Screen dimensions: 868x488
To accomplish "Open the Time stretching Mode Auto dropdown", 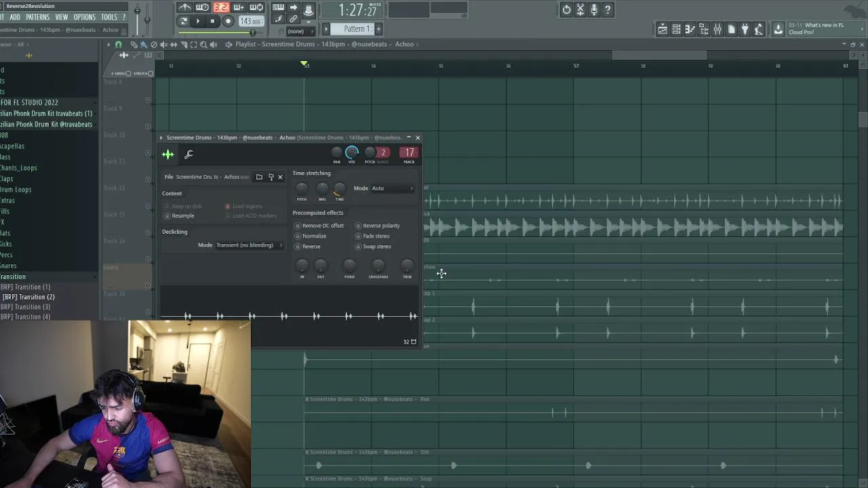I will (392, 188).
